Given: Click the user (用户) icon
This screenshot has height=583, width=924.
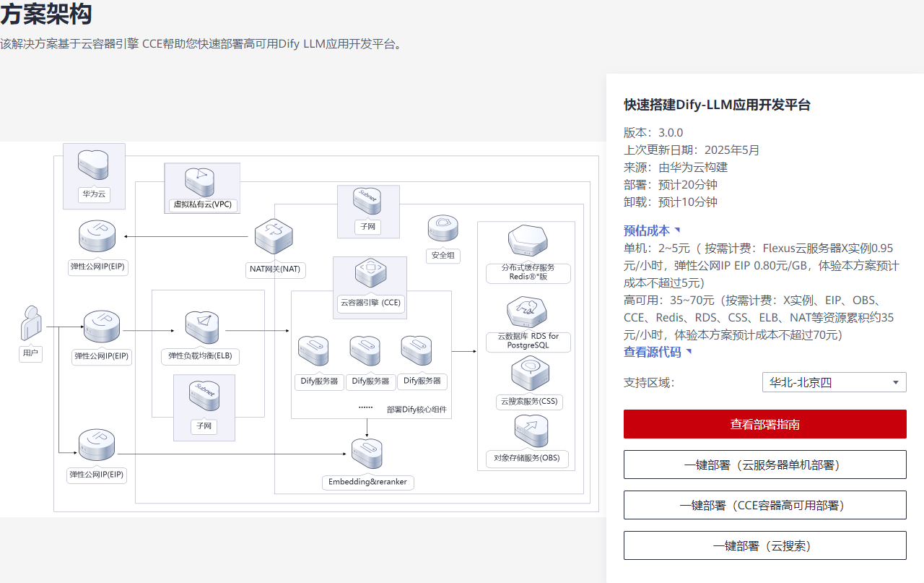Looking at the screenshot, I should pos(30,323).
